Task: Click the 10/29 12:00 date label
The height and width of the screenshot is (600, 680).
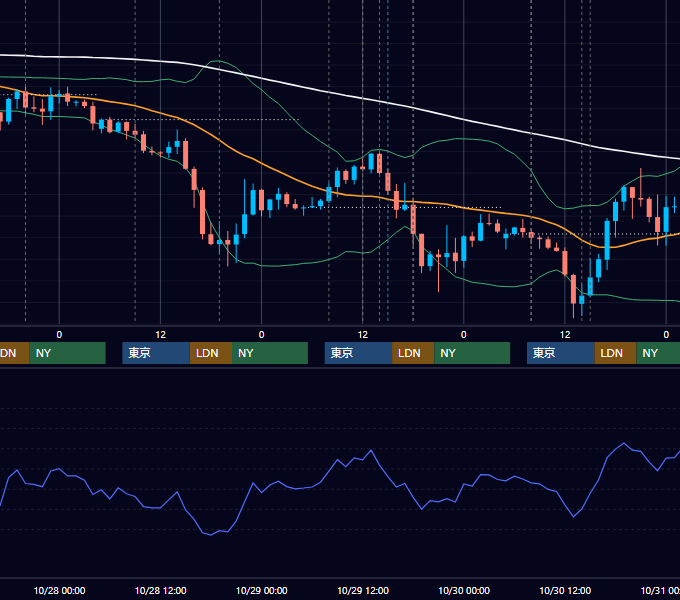Action: pos(363,590)
